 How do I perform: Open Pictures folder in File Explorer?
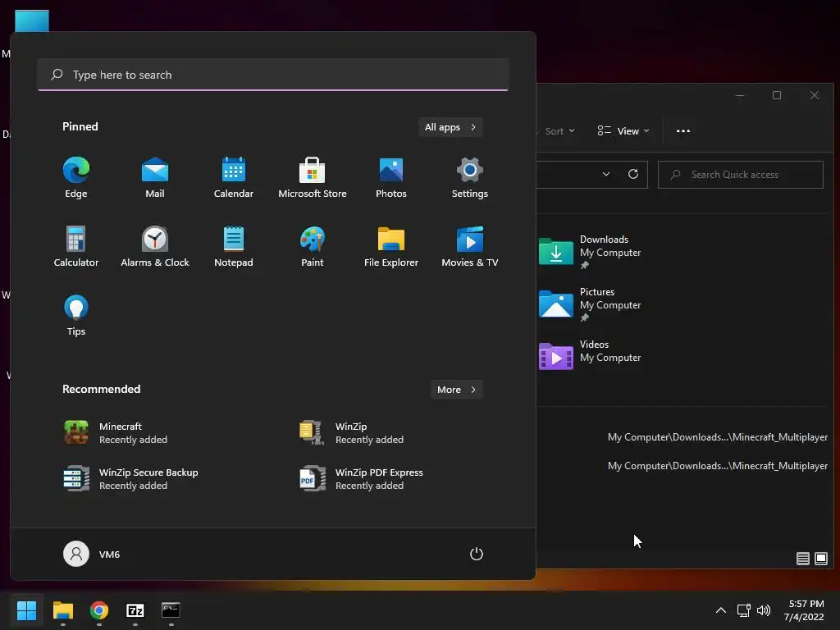[x=590, y=304]
